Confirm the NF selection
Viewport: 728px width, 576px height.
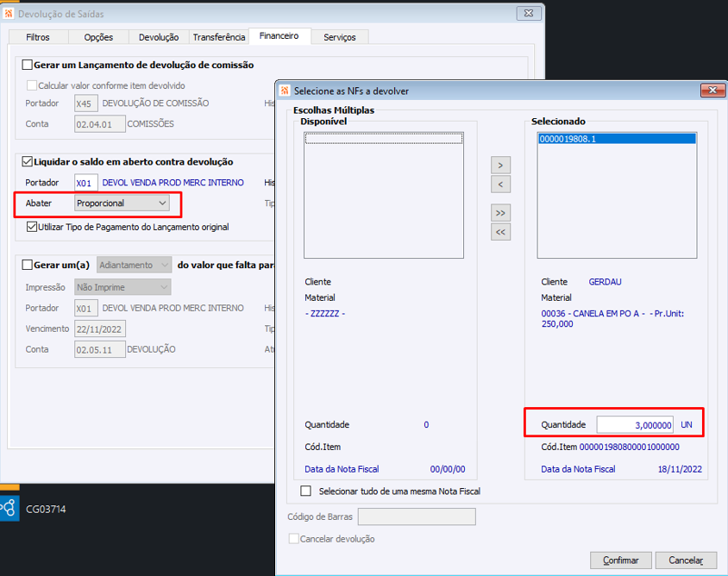coord(621,560)
